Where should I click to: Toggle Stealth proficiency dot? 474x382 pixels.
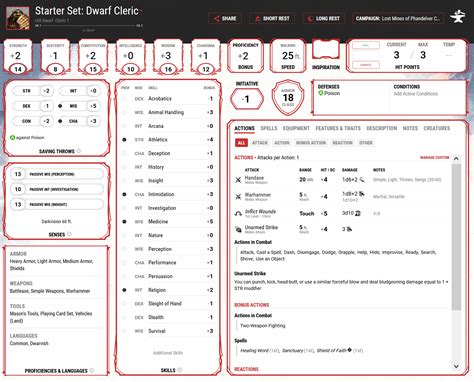124,317
